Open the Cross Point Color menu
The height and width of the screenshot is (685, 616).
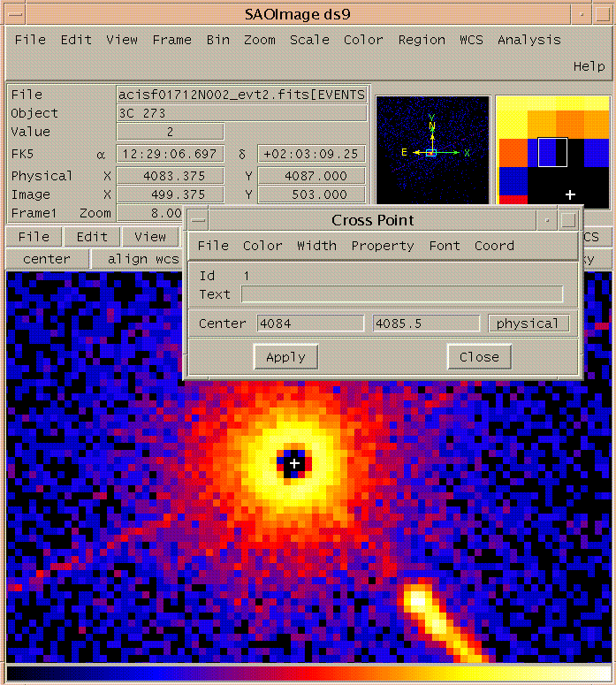[x=262, y=246]
